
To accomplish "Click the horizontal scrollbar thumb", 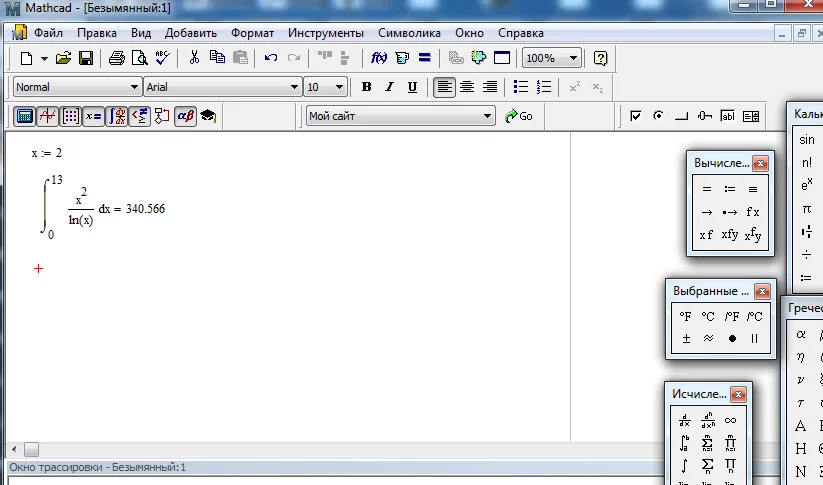I will (x=31, y=449).
